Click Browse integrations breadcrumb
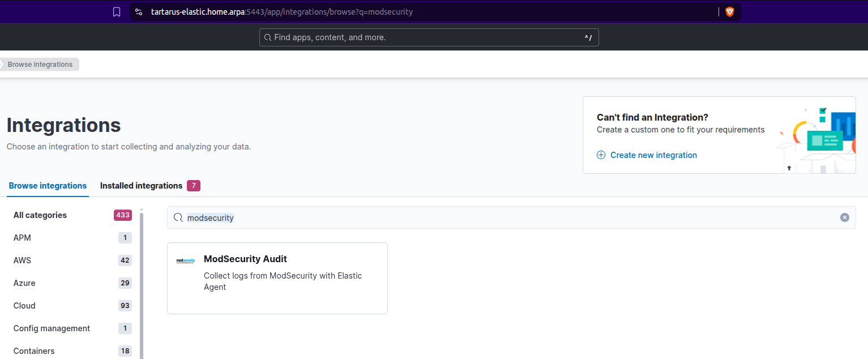 click(40, 65)
